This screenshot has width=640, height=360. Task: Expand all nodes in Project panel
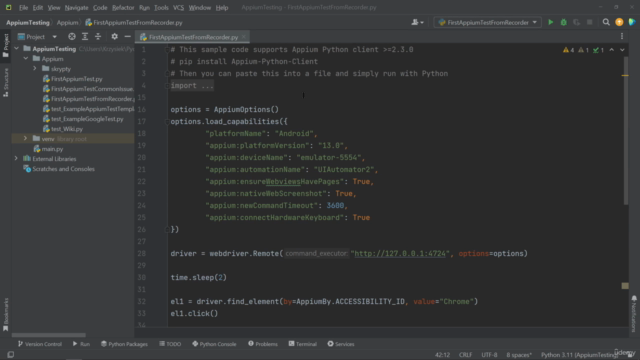85,37
